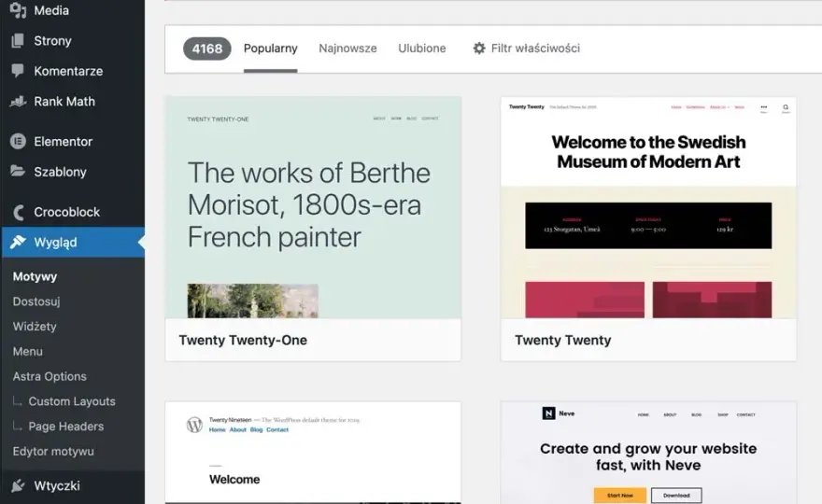The image size is (822, 504).
Task: Click the gear icon beside Filtr właściwości
Action: (479, 49)
